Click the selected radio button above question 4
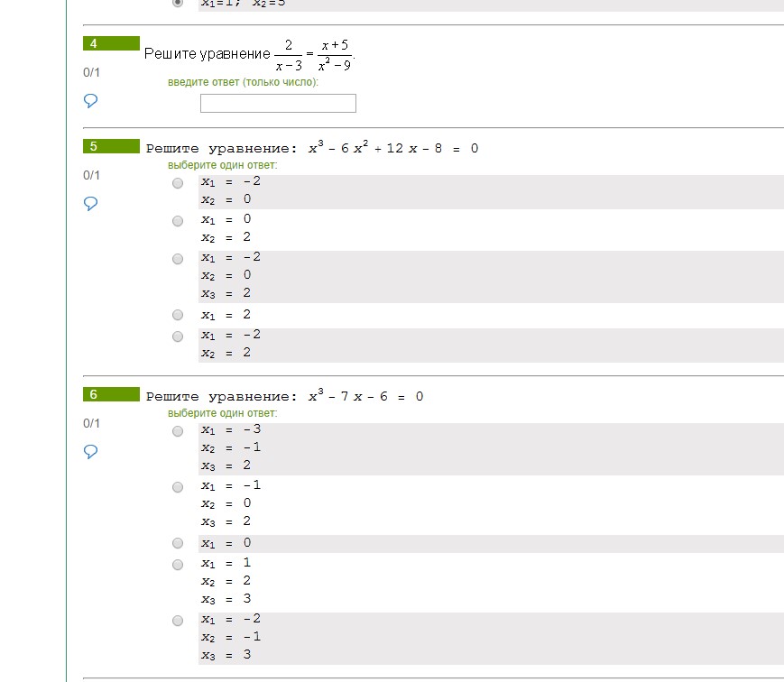The width and height of the screenshot is (784, 682). pyautogui.click(x=178, y=3)
